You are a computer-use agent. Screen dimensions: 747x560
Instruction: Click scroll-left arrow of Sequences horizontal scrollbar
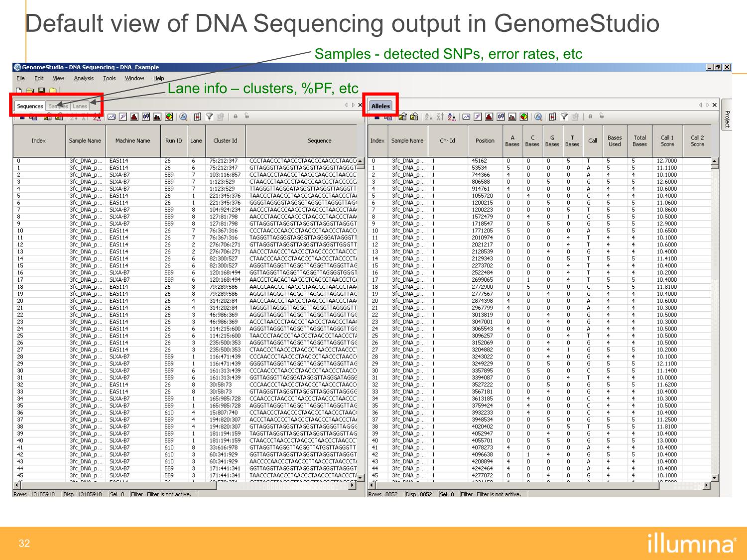16,485
